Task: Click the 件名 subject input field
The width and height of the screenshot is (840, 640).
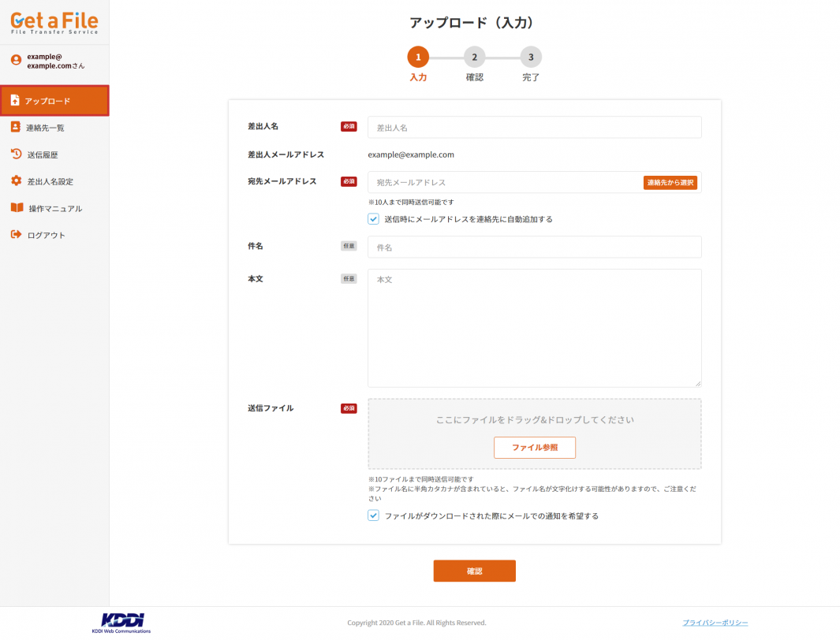Action: click(534, 247)
